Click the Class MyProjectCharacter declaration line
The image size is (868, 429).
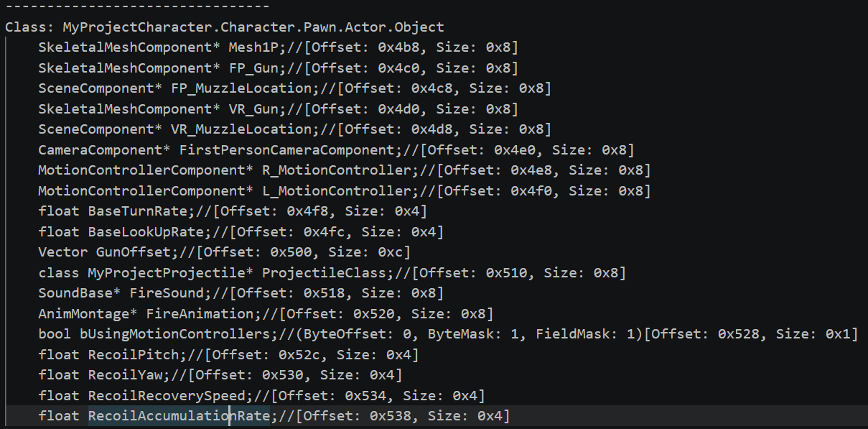tap(224, 27)
